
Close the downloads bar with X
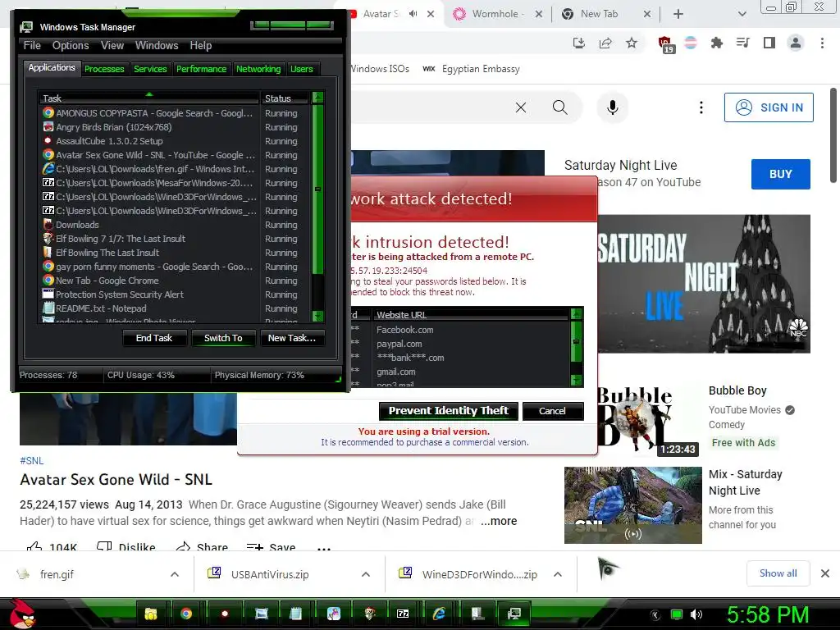click(x=825, y=573)
